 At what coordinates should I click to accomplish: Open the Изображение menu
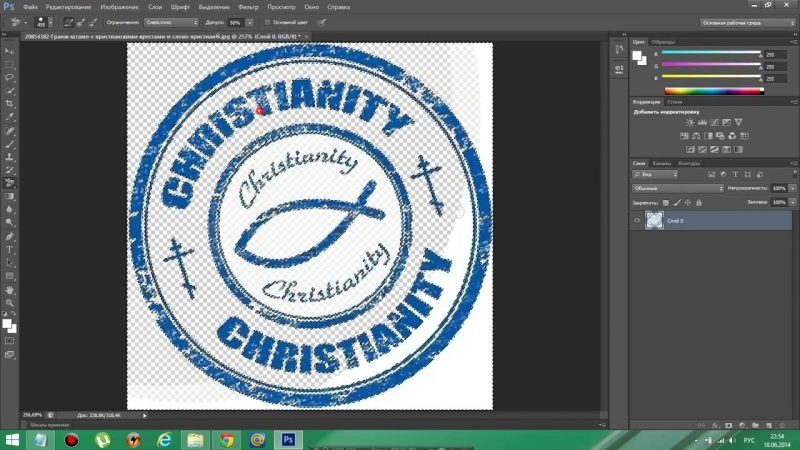click(119, 7)
